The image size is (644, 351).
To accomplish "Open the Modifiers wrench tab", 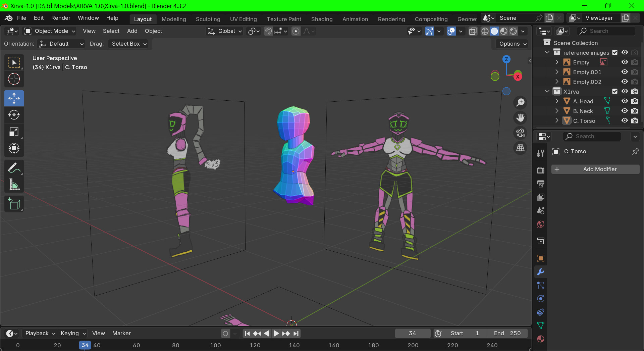I will (x=540, y=272).
